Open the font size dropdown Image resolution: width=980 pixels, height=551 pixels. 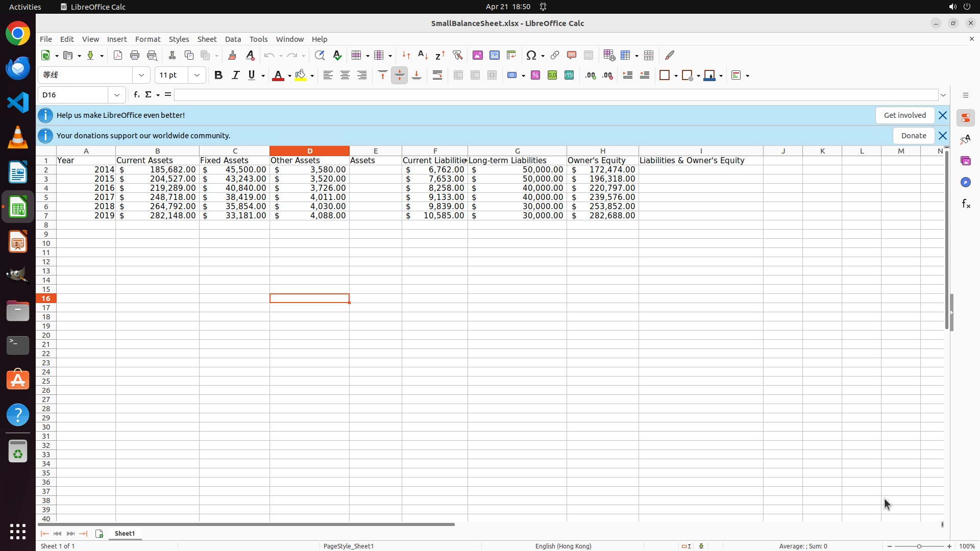(197, 75)
